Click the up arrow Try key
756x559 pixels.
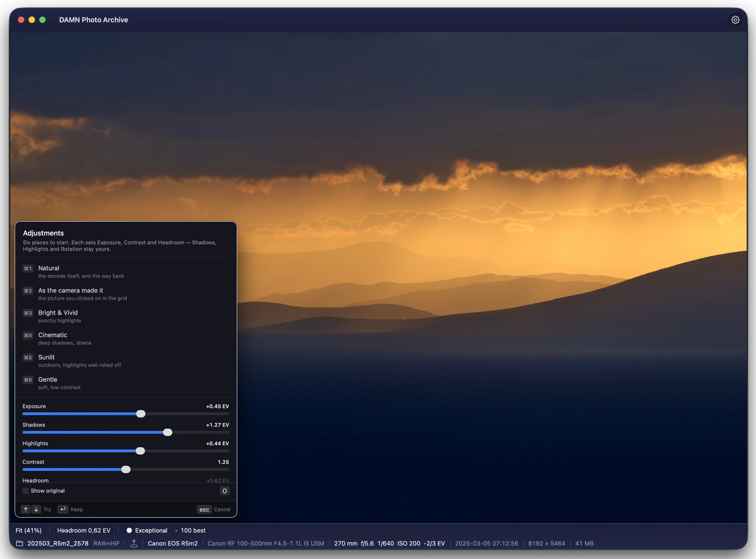[x=26, y=510]
